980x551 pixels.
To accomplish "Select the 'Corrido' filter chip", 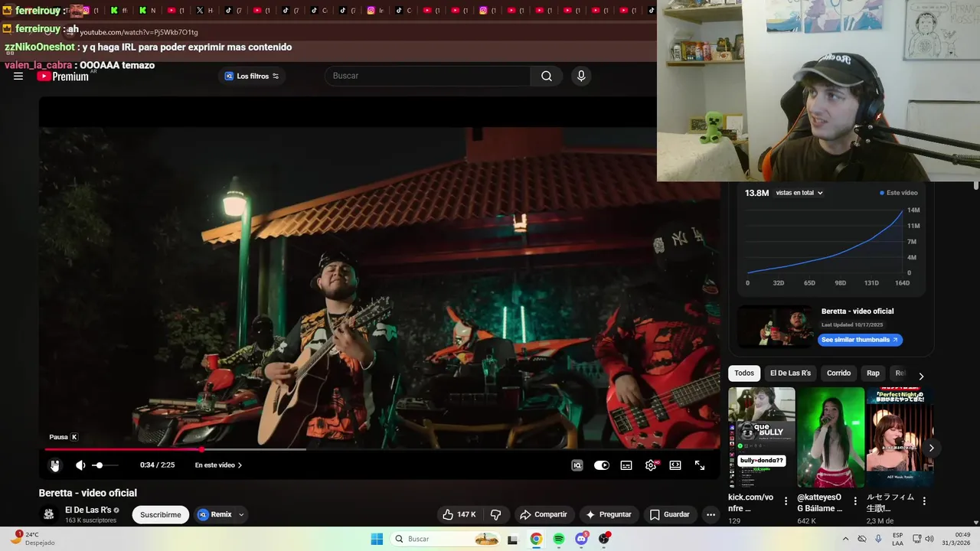I will [x=838, y=373].
